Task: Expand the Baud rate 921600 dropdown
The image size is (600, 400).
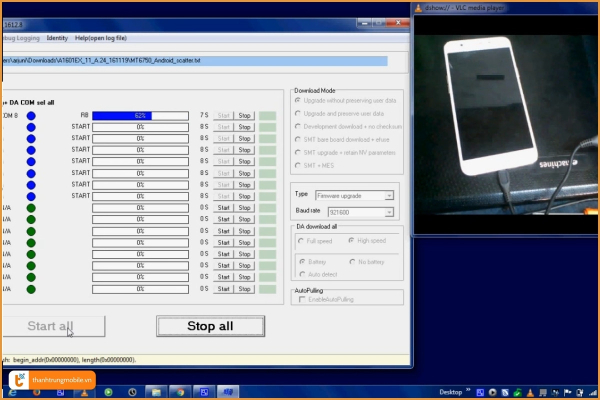Action: [388, 212]
